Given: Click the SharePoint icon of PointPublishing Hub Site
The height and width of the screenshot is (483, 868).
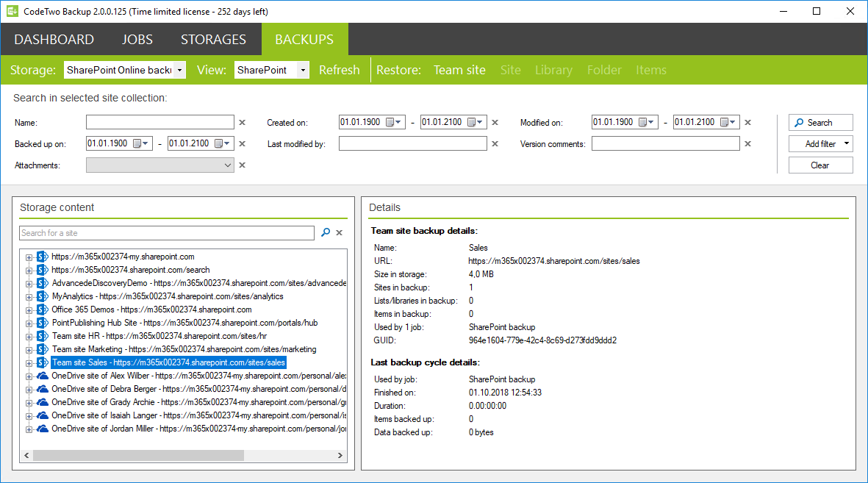Looking at the screenshot, I should 43,323.
